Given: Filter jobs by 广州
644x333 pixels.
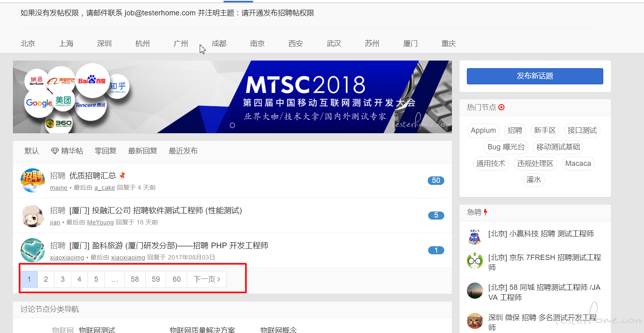Looking at the screenshot, I should (x=181, y=44).
